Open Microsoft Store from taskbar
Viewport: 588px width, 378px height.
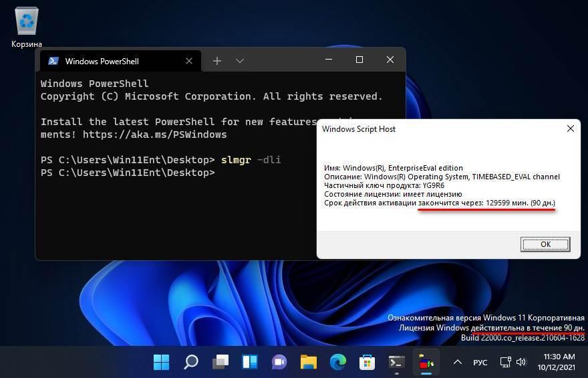coord(367,362)
